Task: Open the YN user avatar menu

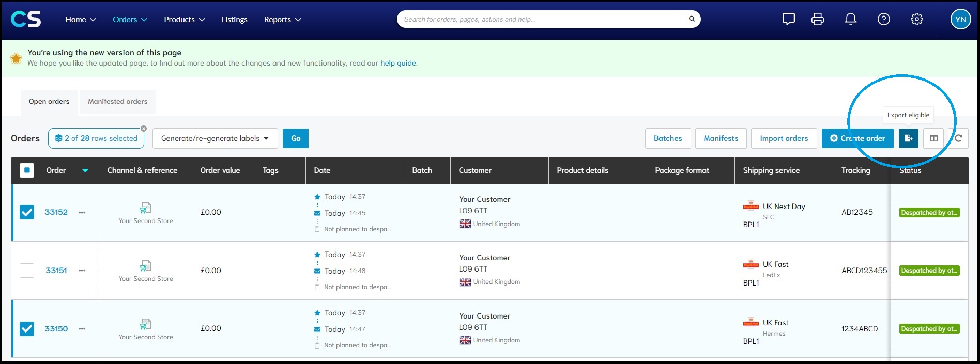Action: (x=960, y=20)
